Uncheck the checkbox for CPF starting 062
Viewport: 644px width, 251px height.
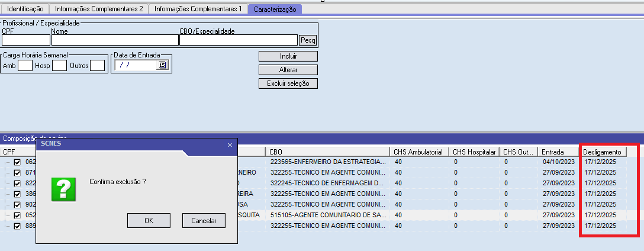click(x=17, y=162)
